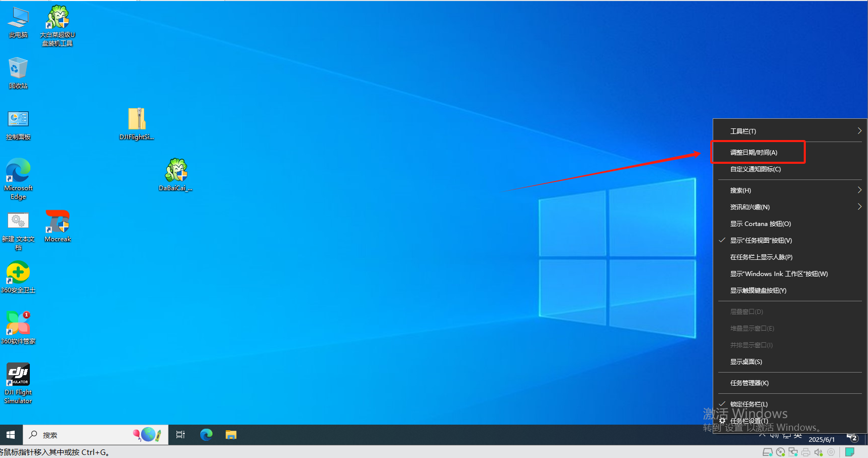Image resolution: width=868 pixels, height=458 pixels.
Task: Select the 360软件管家 desktop icon
Action: tap(18, 328)
